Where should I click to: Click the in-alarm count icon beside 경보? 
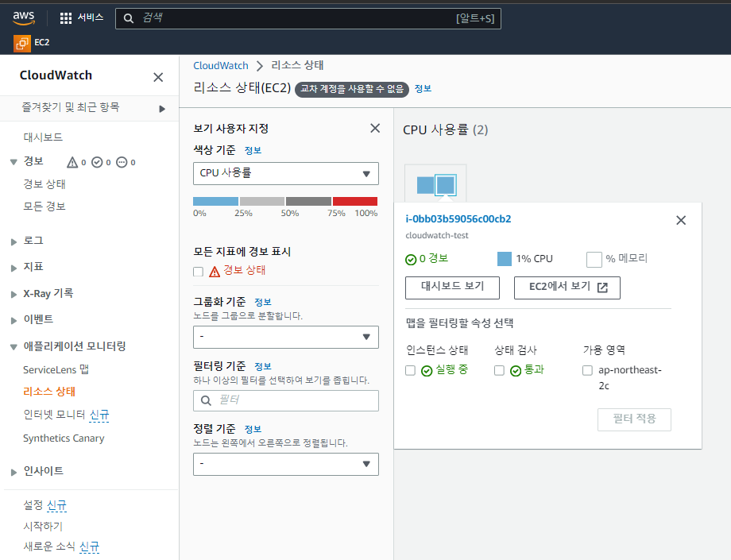click(72, 162)
